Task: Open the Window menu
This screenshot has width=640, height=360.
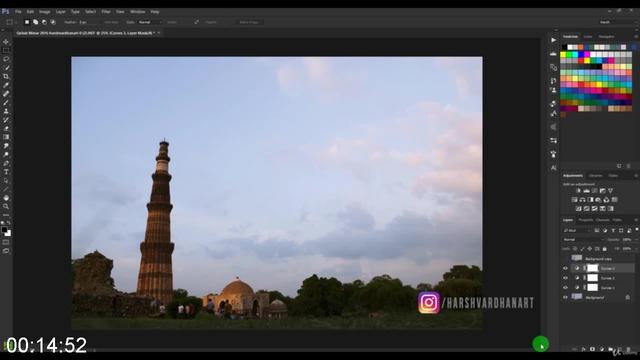Action: (138, 12)
